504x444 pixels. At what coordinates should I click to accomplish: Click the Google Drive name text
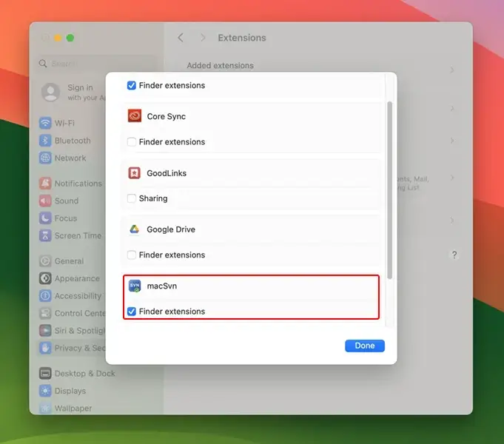coord(171,229)
